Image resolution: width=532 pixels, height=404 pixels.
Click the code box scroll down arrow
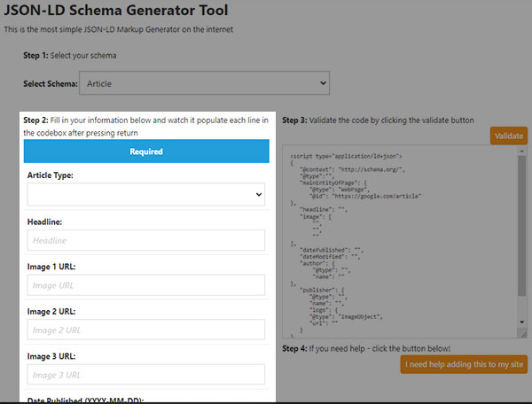coord(522,322)
